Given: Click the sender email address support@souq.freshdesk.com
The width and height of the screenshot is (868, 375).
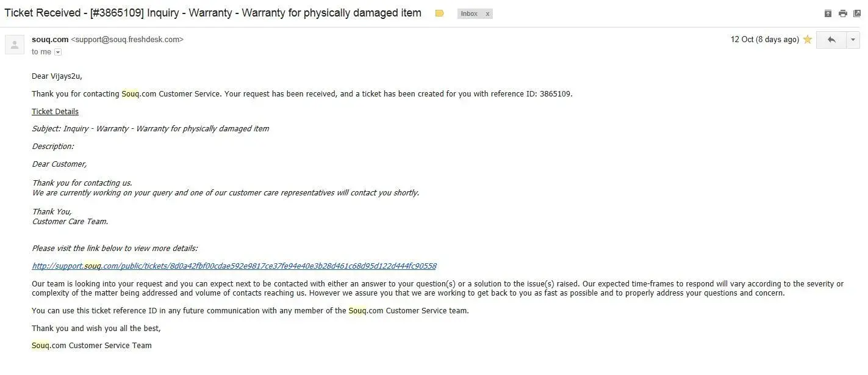Looking at the screenshot, I should click(x=127, y=40).
